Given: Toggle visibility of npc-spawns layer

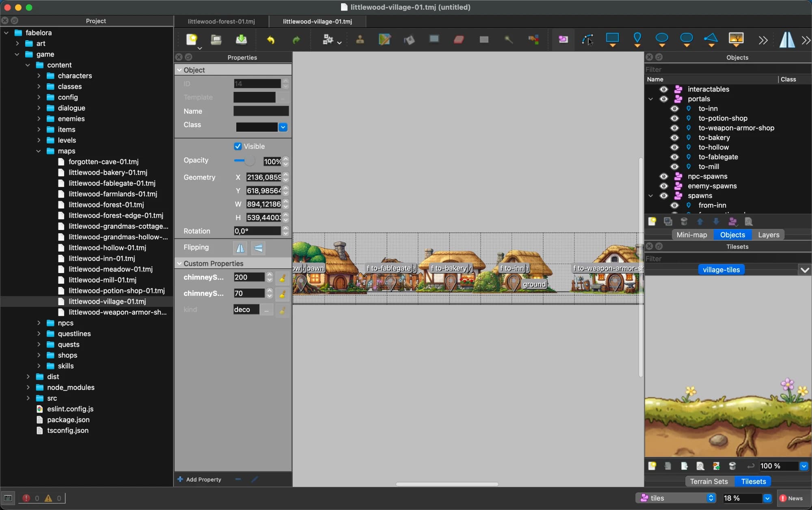Looking at the screenshot, I should tap(664, 176).
